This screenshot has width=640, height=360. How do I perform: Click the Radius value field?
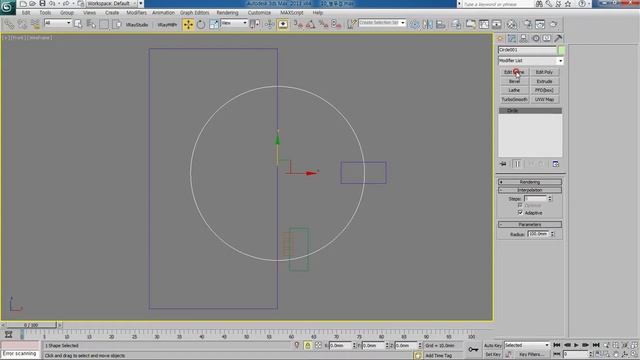coord(538,234)
